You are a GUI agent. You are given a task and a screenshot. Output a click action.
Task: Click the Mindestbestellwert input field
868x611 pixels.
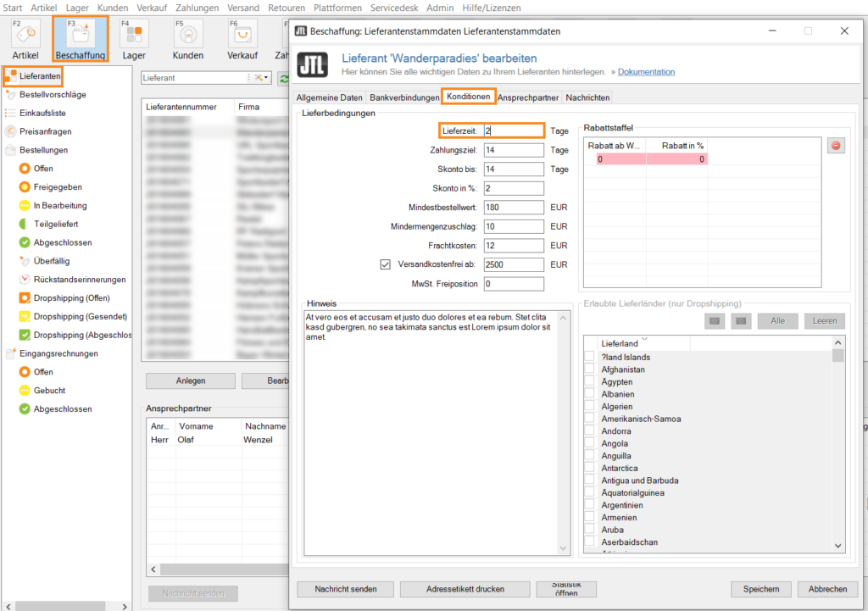(x=513, y=207)
